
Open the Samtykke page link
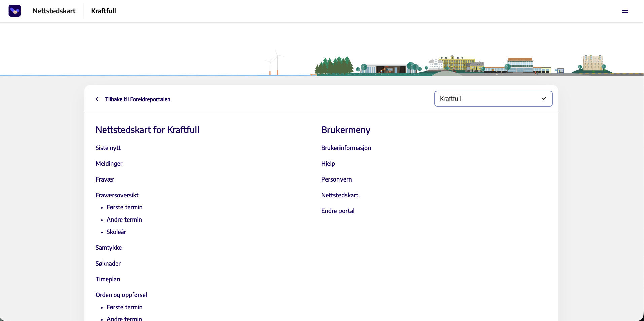point(109,248)
